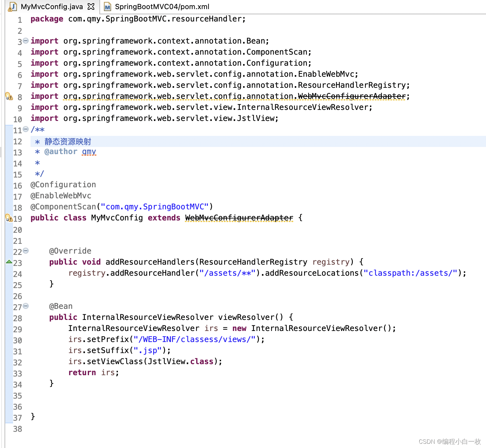Viewport: 486px width, 448px height.
Task: Click the "/assets/**" string literal
Action: click(227, 273)
